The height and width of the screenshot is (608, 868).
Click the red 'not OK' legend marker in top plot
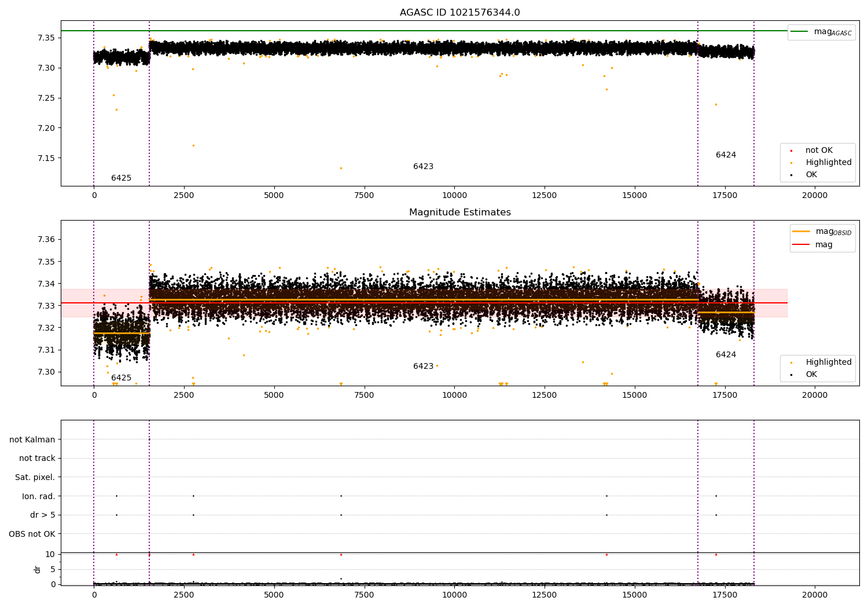click(x=791, y=151)
